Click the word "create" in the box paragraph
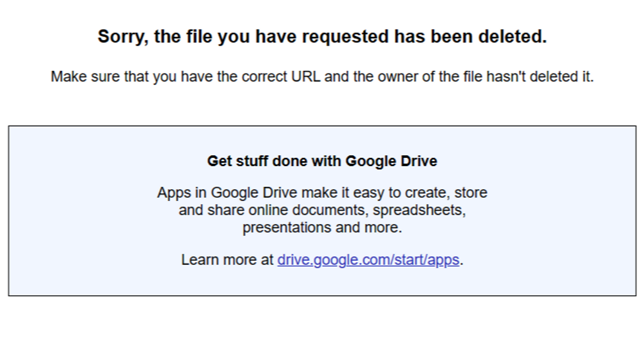Screen dimensions: 644x362 pos(428,193)
